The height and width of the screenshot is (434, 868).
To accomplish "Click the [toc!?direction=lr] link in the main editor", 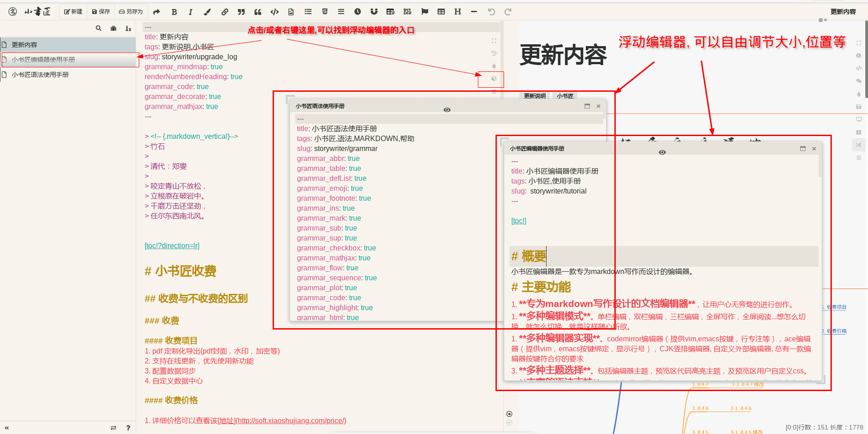I will click(172, 246).
